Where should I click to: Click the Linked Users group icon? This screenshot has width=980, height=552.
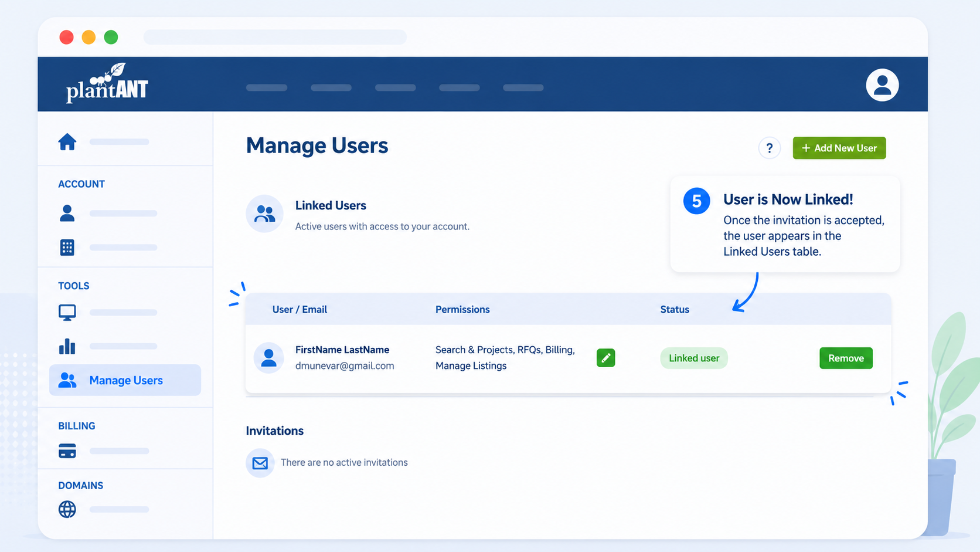click(x=264, y=214)
